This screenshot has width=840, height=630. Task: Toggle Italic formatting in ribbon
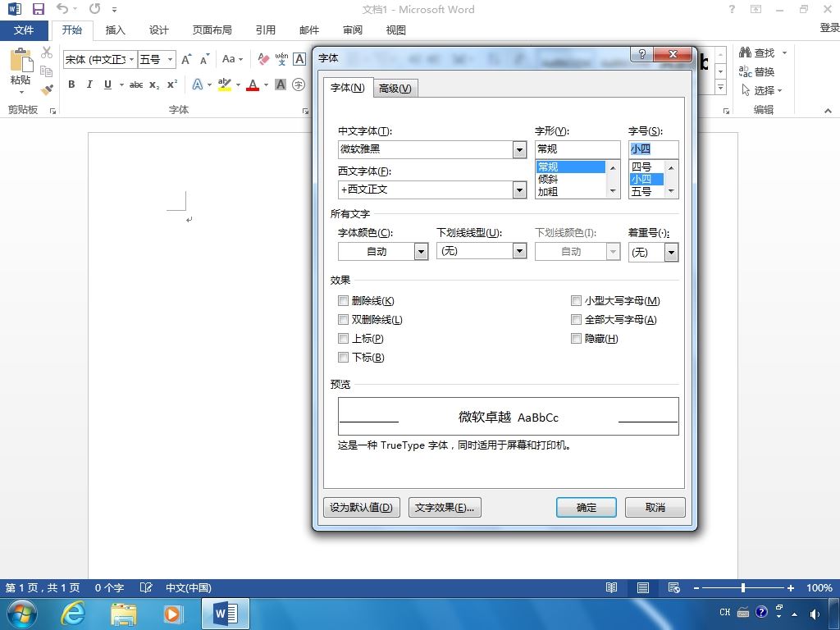[x=89, y=84]
